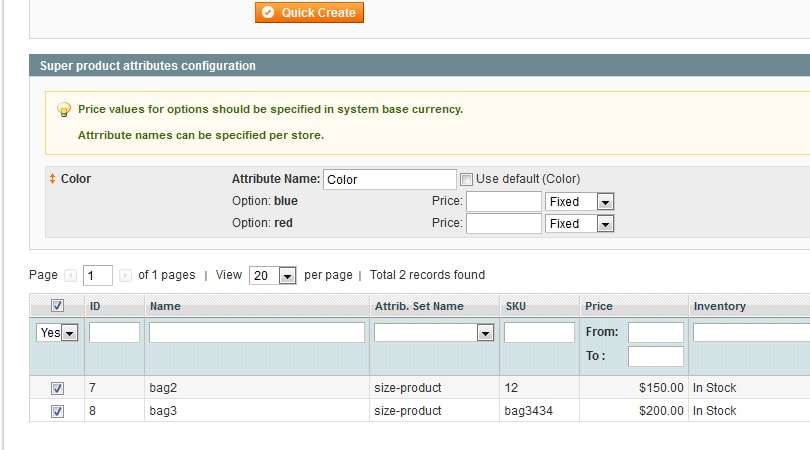Screen dimensions: 810x450
Task: Uncheck the bag2 product row checkbox
Action: click(57, 388)
